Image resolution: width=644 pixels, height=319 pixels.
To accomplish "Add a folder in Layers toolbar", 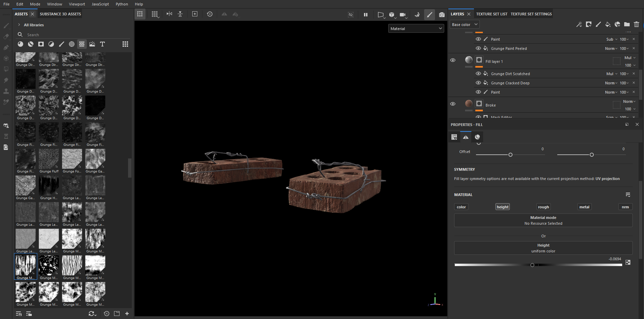I will click(627, 24).
